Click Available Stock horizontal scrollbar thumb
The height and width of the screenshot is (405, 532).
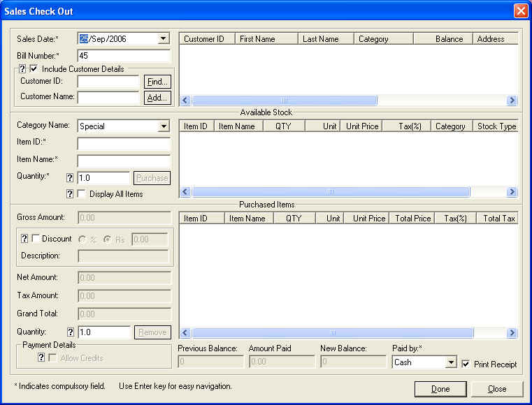(x=331, y=192)
